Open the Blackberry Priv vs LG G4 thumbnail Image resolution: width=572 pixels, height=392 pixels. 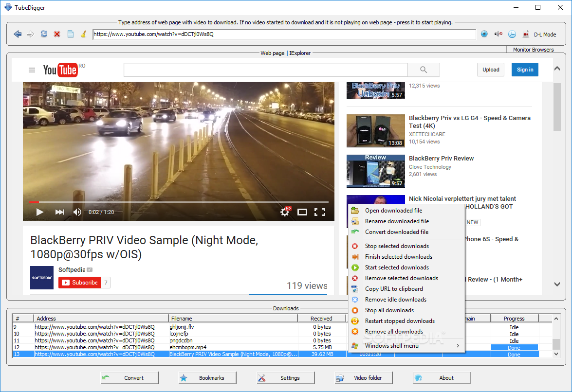376,131
